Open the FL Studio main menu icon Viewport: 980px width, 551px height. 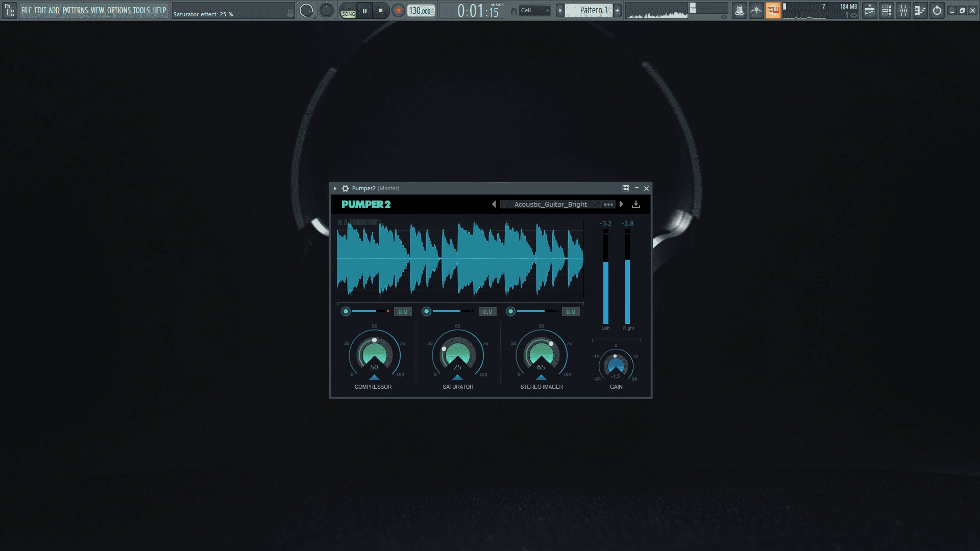click(x=9, y=10)
